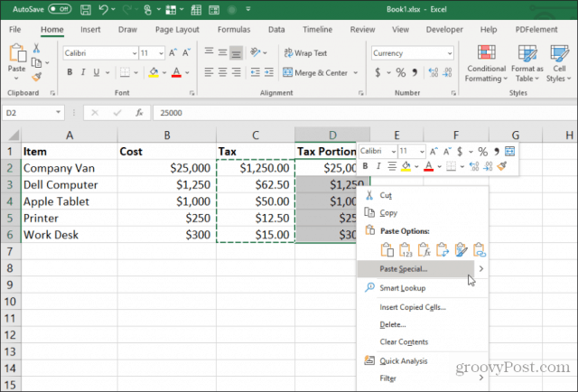Click the Name Box showing D2
Image resolution: width=578 pixels, height=392 pixels.
pyautogui.click(x=33, y=113)
